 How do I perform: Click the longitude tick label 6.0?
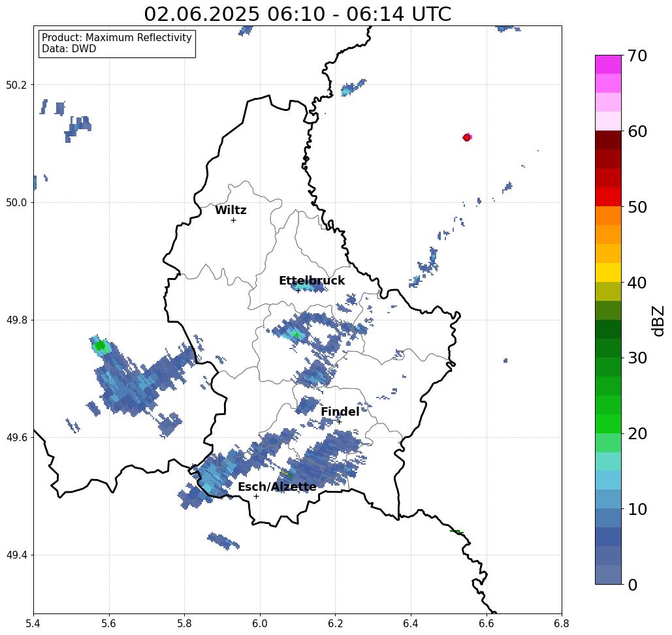(x=260, y=623)
